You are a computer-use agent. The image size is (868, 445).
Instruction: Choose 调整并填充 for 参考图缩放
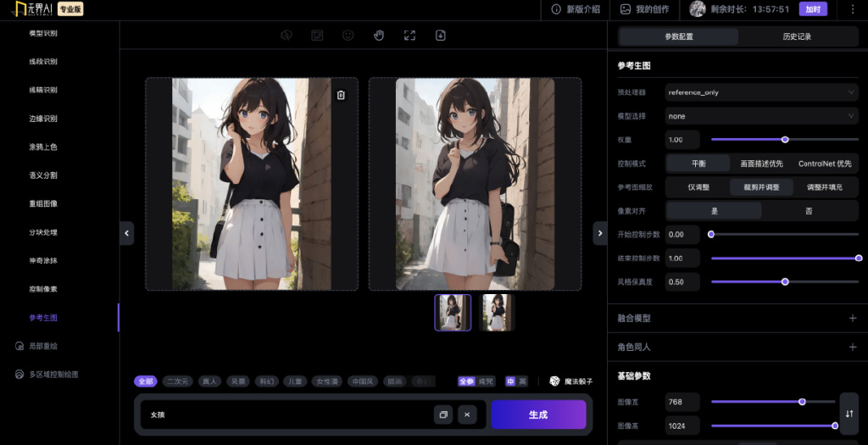pyautogui.click(x=825, y=187)
